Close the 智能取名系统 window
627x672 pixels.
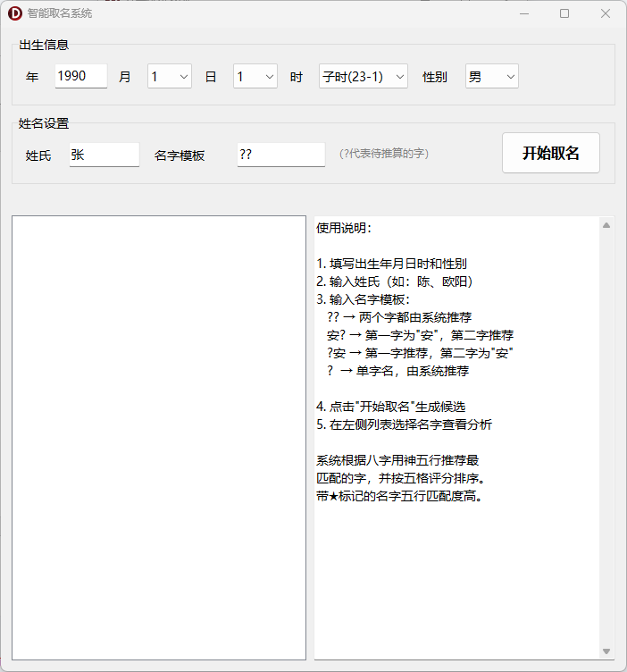(x=606, y=13)
